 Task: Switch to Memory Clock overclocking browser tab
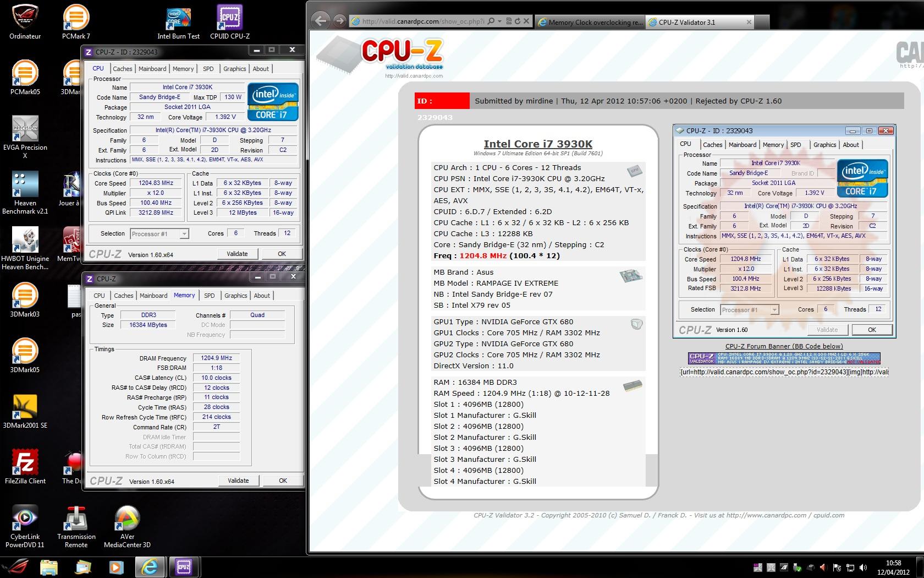(x=590, y=22)
